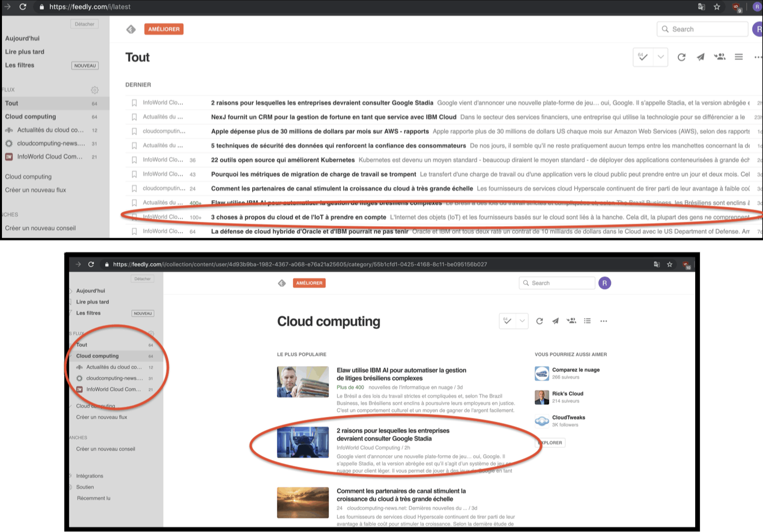
Task: Open the translate icon in the bottom browser address bar
Action: (657, 264)
